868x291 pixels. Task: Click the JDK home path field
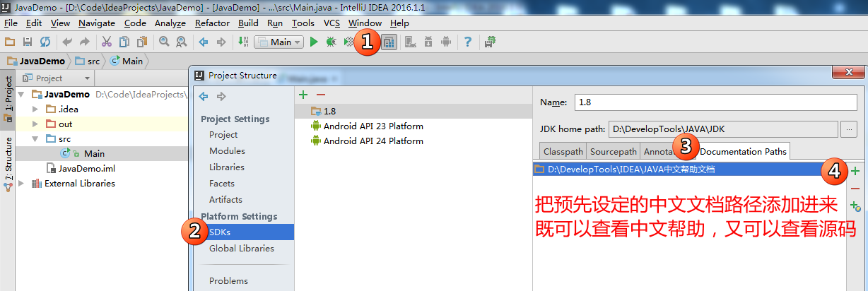point(722,129)
